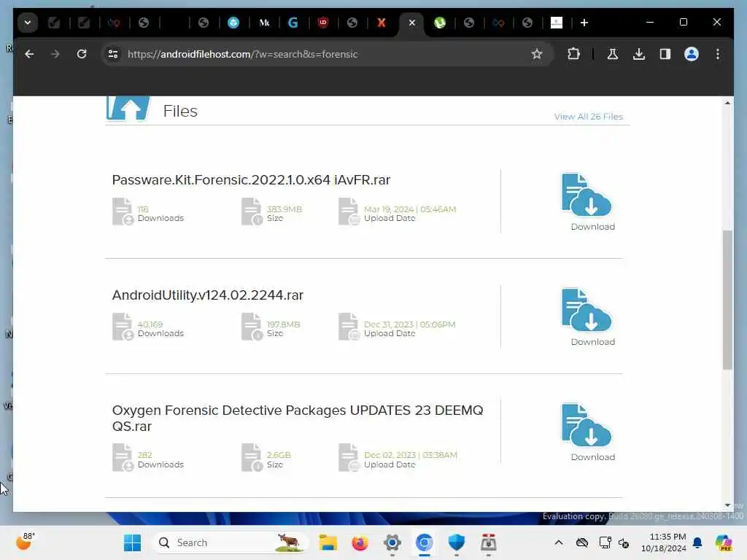
Task: Close the current active tab
Action: 412,23
